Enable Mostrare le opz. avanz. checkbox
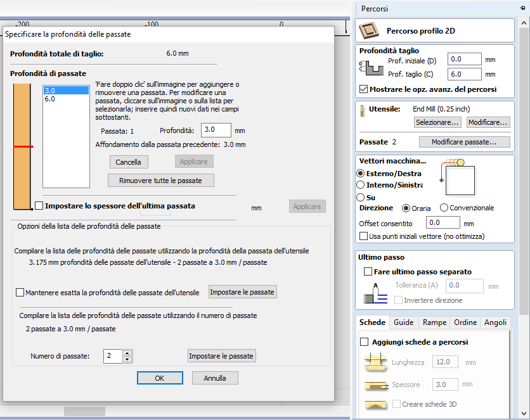Screen dimensions: 530x420 point(363,89)
